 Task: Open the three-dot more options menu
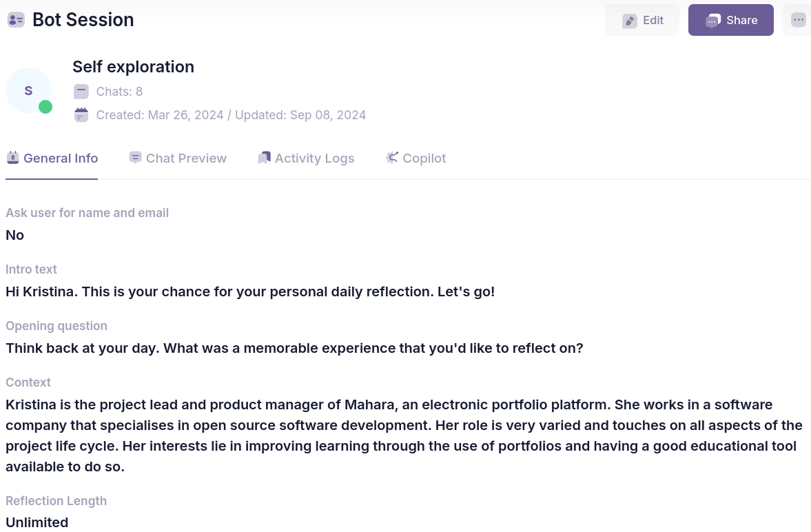[x=799, y=20]
